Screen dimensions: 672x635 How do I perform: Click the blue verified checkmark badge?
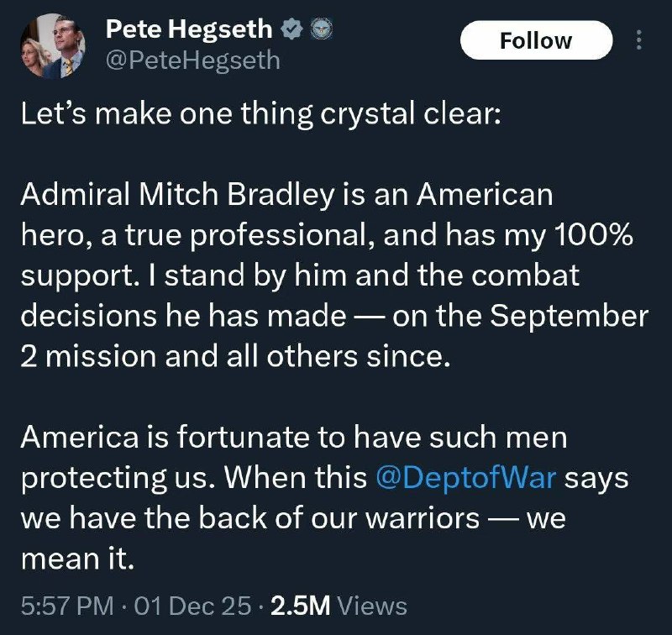tap(292, 29)
